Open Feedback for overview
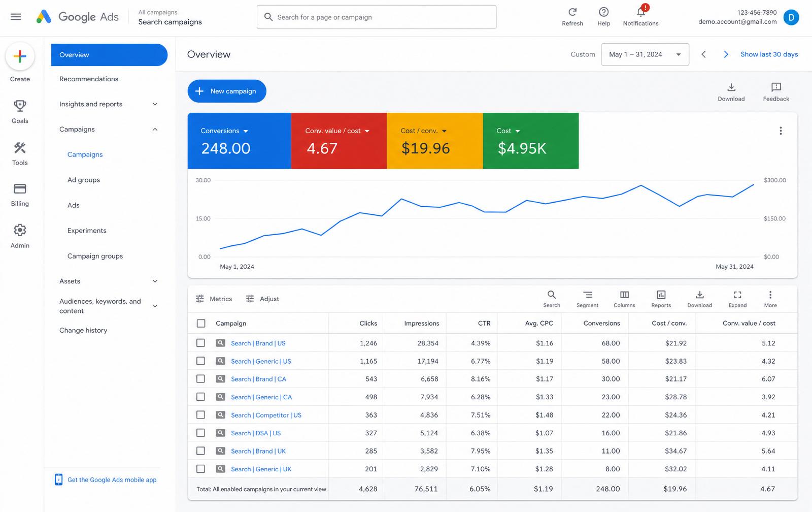812x512 pixels. [775, 92]
